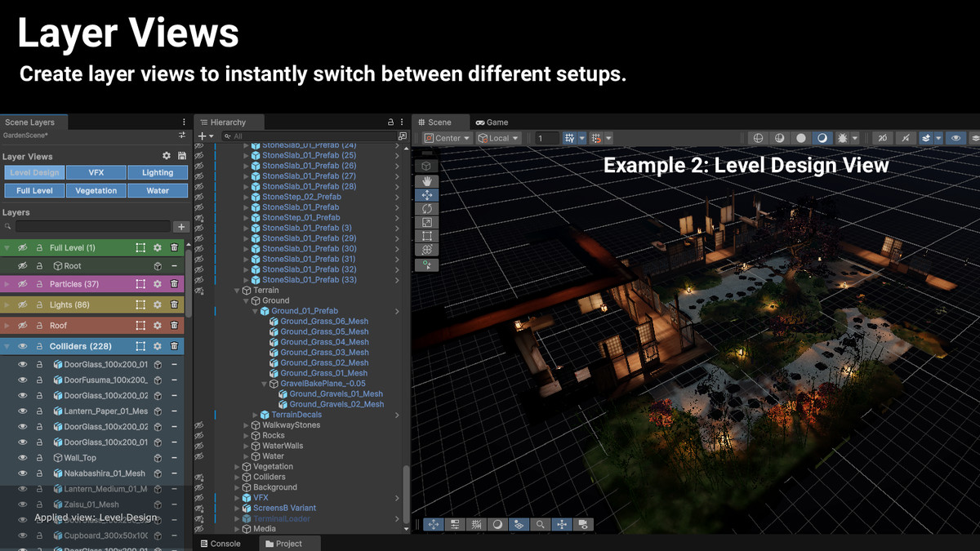Screen dimensions: 980x551
Task: Select the Rotate tool
Action: [427, 208]
